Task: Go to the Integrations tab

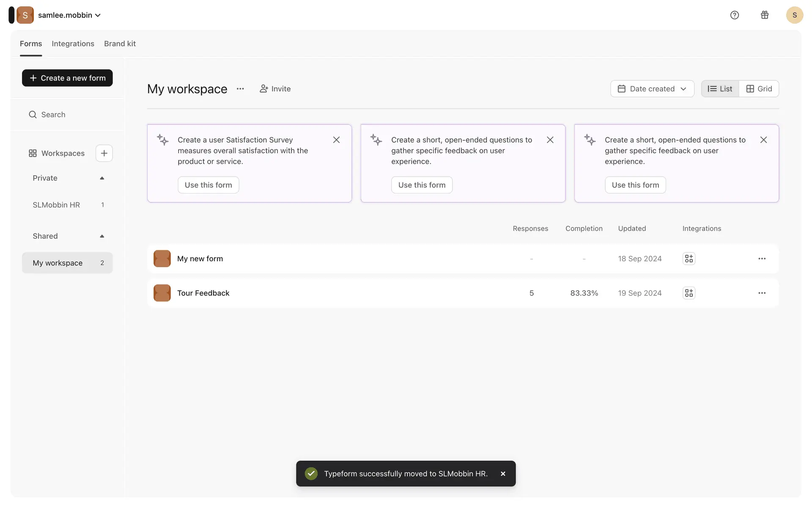Action: click(73, 44)
